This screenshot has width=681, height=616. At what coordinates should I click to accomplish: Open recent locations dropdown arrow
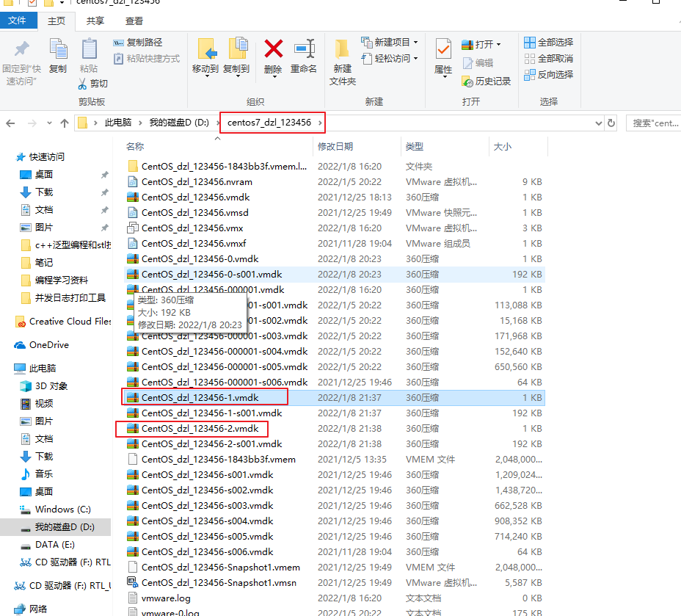coord(49,123)
